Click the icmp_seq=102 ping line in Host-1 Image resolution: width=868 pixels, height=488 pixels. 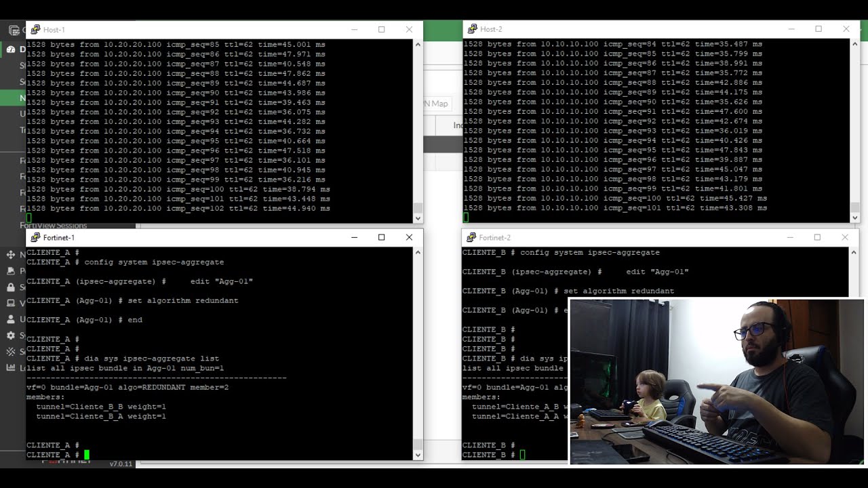178,209
